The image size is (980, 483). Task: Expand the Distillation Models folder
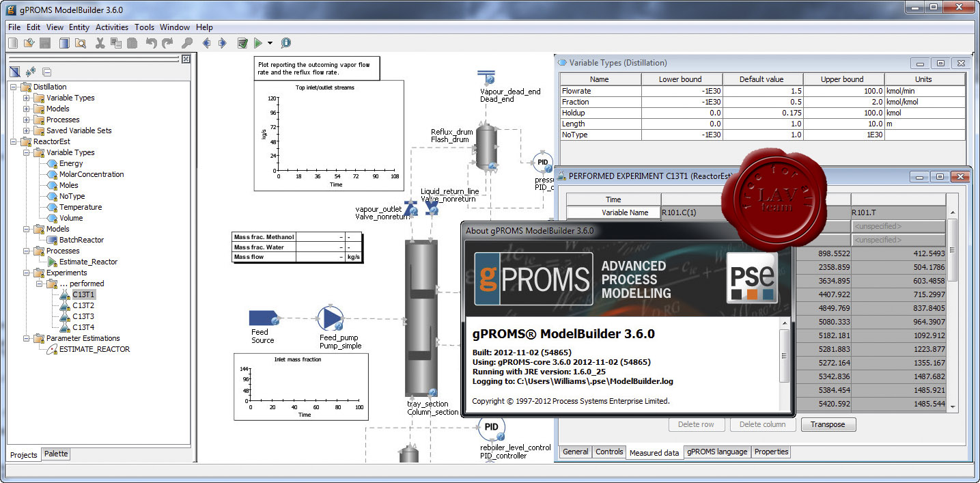point(27,109)
